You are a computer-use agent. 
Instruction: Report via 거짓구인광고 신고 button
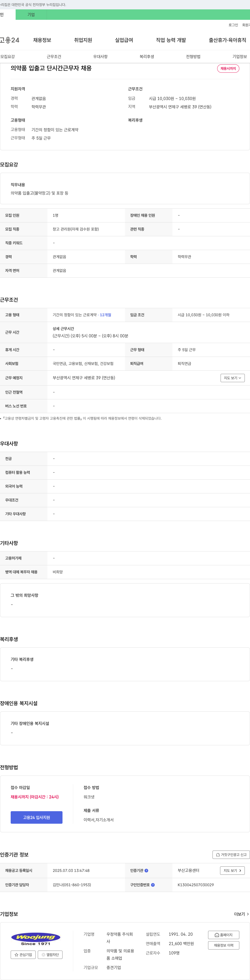pyautogui.click(x=231, y=854)
